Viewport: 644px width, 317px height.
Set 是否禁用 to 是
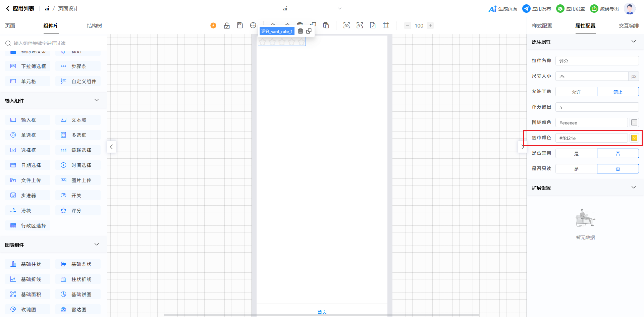(576, 154)
